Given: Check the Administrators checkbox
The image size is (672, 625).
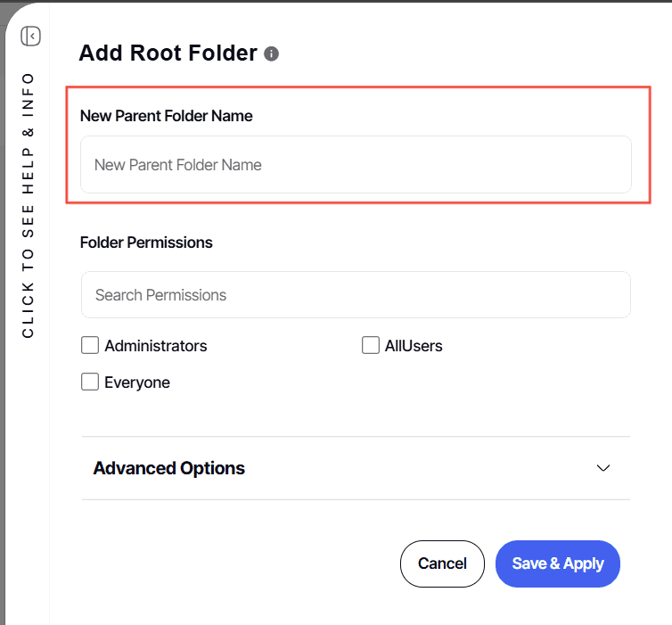Looking at the screenshot, I should click(x=90, y=345).
